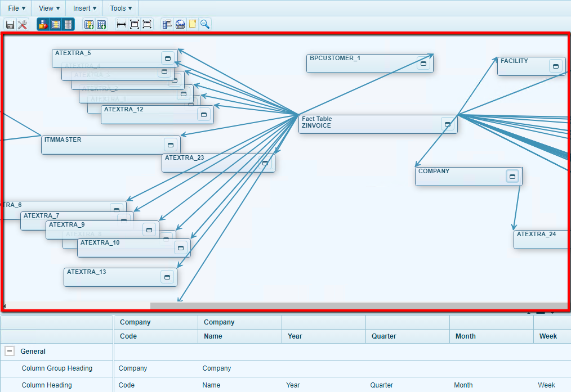Click the fit-width horizontal arrows icon
The image size is (571, 392).
click(x=121, y=24)
